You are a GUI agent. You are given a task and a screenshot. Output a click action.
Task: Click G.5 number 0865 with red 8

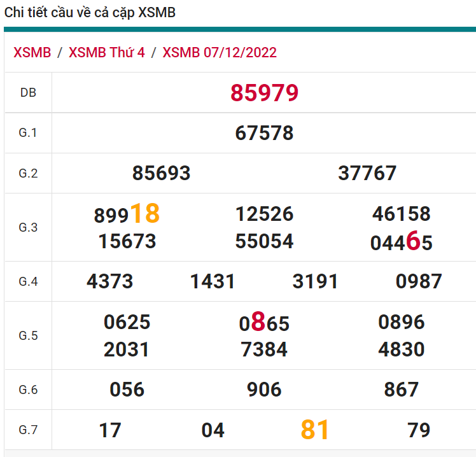(264, 323)
